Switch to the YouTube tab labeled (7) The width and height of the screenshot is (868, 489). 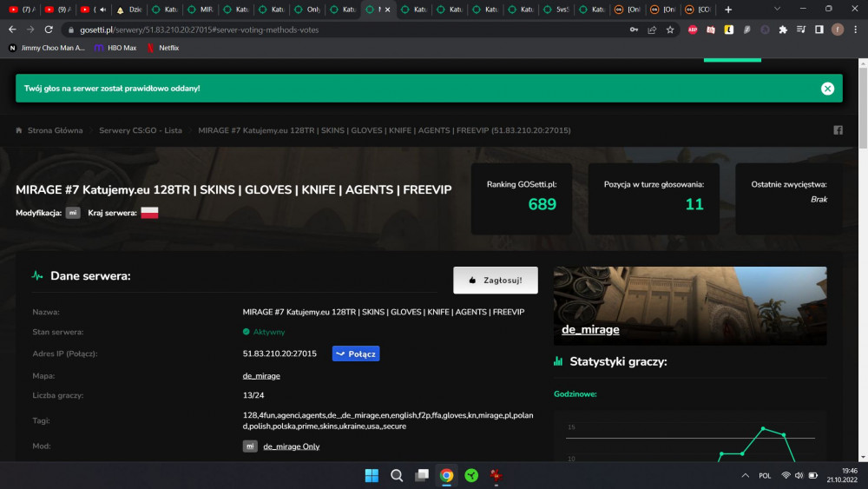[x=23, y=10]
